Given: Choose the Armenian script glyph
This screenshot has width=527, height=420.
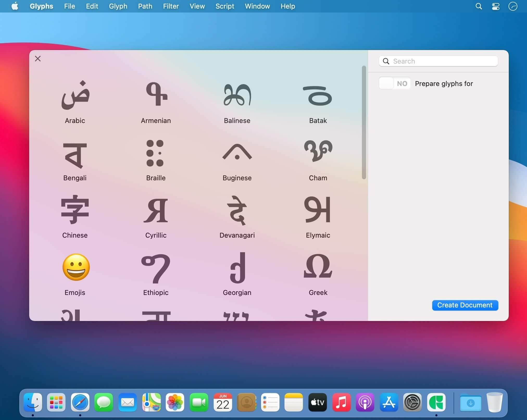Looking at the screenshot, I should tap(156, 94).
